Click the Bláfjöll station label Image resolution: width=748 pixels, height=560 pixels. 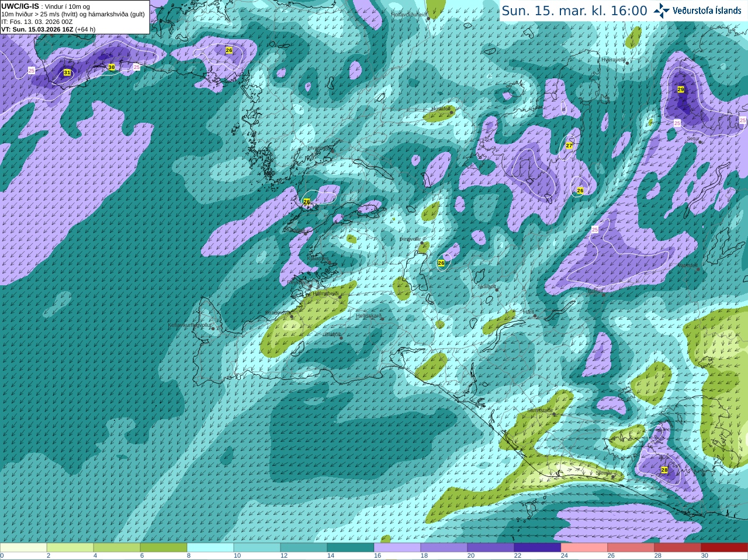(333, 334)
